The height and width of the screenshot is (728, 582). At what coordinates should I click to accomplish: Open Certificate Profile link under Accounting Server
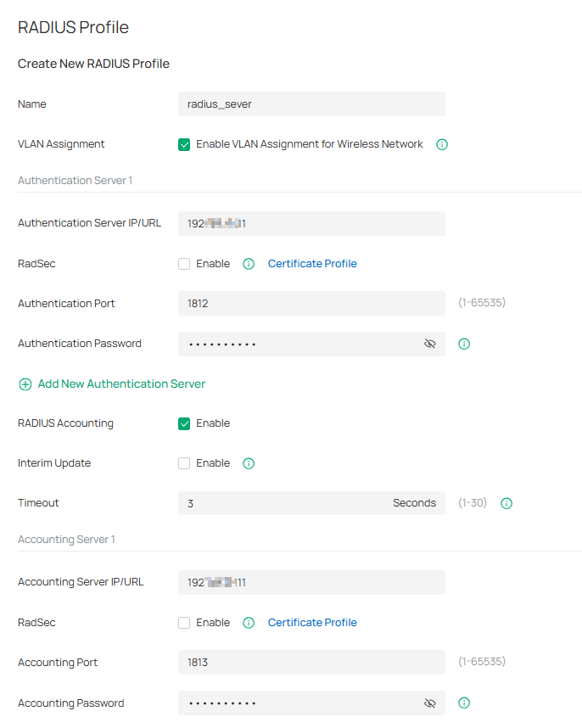(312, 623)
